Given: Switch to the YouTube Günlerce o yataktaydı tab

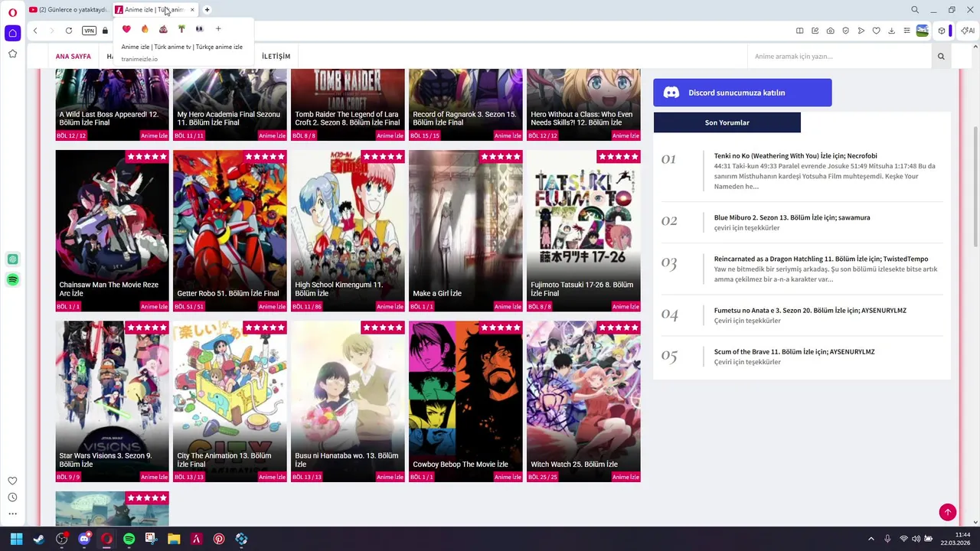Looking at the screenshot, I should (x=68, y=10).
